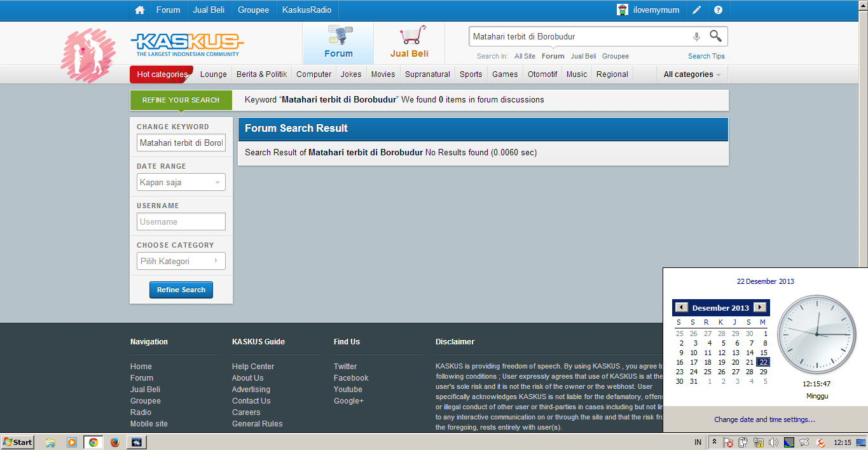Activate the microphone voice search icon

[696, 37]
